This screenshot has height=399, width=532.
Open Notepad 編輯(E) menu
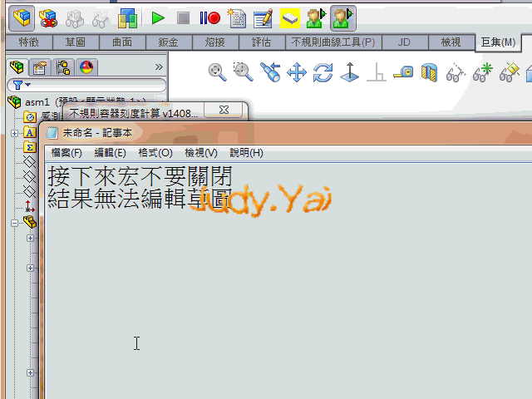pos(111,153)
